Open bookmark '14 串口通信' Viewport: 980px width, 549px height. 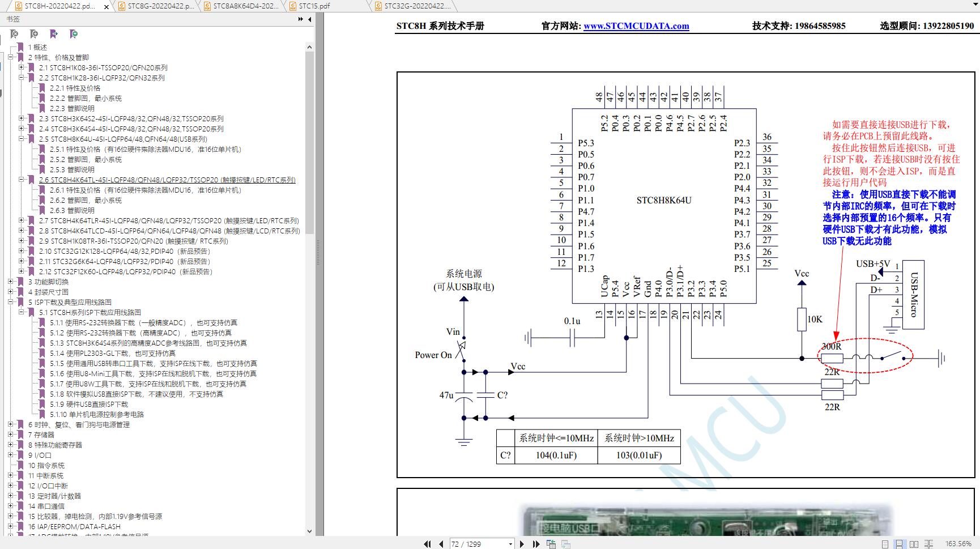click(x=46, y=506)
